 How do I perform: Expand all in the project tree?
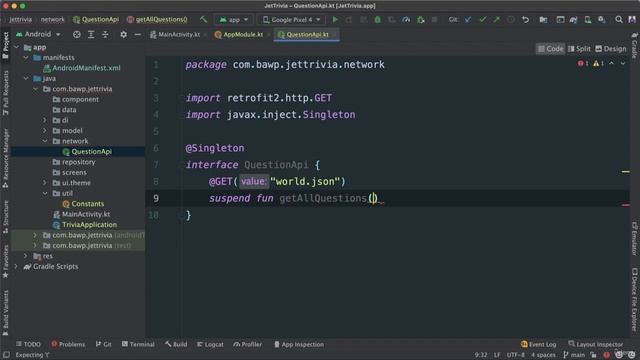[x=91, y=35]
